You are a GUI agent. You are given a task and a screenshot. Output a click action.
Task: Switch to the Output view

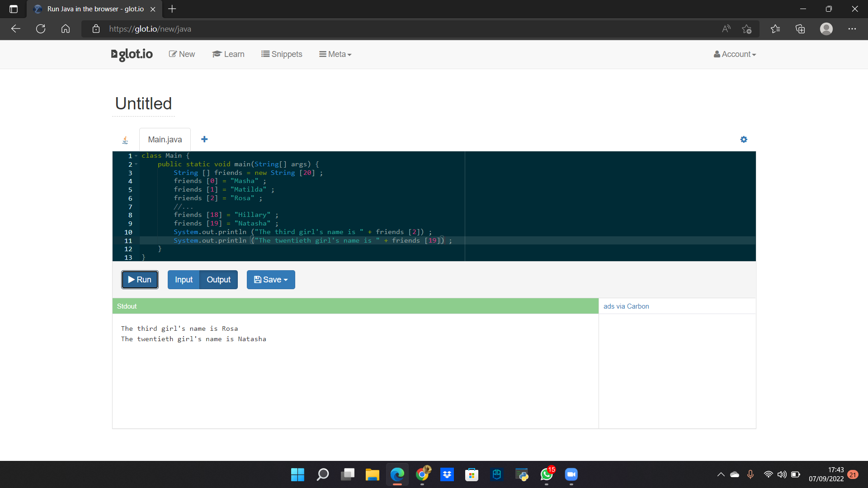coord(218,279)
